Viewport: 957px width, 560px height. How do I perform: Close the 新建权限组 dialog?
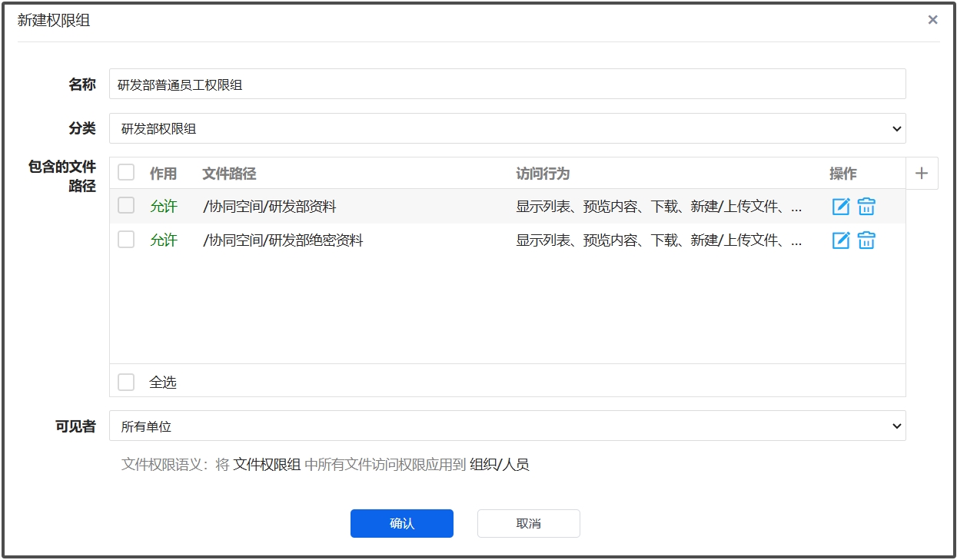click(932, 20)
